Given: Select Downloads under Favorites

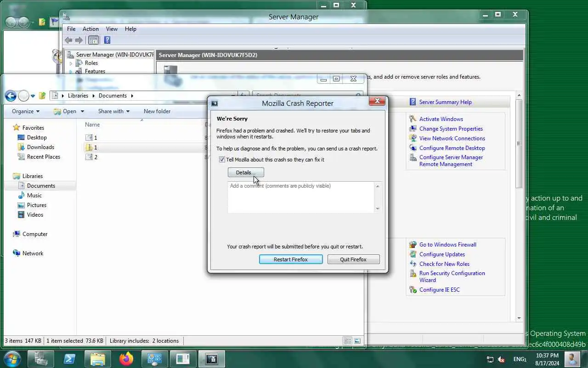Looking at the screenshot, I should coord(40,147).
